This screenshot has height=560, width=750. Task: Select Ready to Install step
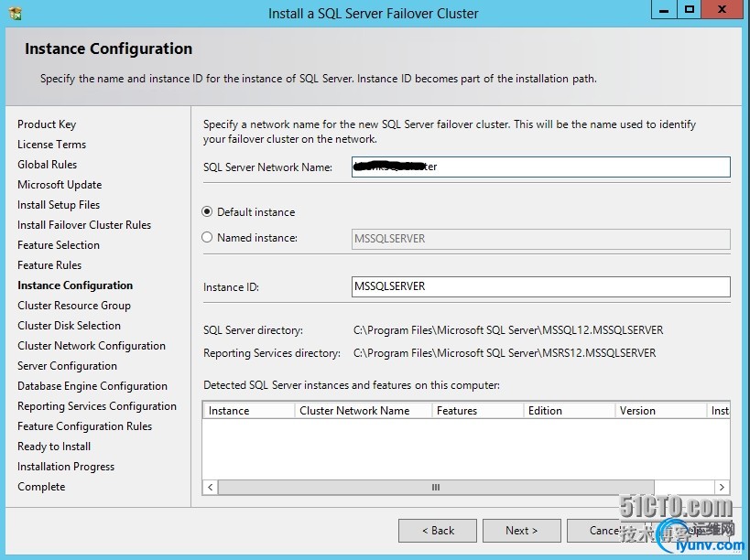(54, 447)
